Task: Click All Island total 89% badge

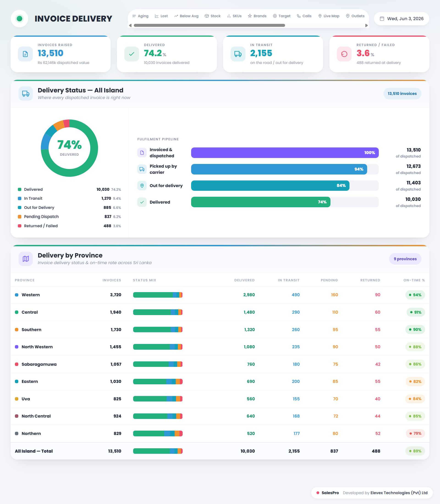Action: [415, 451]
